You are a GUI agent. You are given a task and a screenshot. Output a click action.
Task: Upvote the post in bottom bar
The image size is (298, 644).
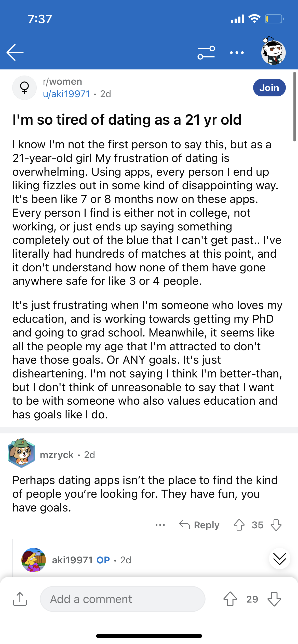coord(230,599)
